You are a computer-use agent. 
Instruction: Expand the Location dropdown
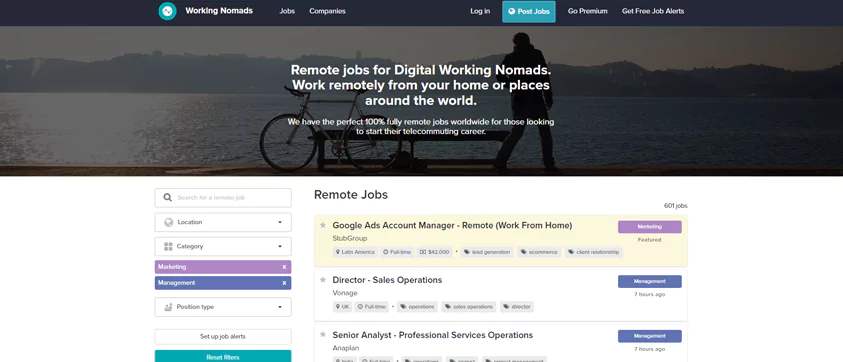(223, 222)
